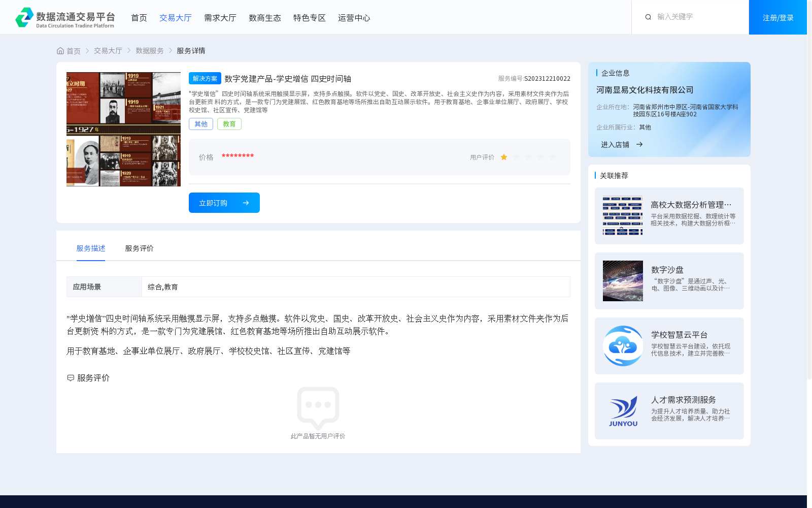
Task: Select the second rating star
Action: point(516,157)
